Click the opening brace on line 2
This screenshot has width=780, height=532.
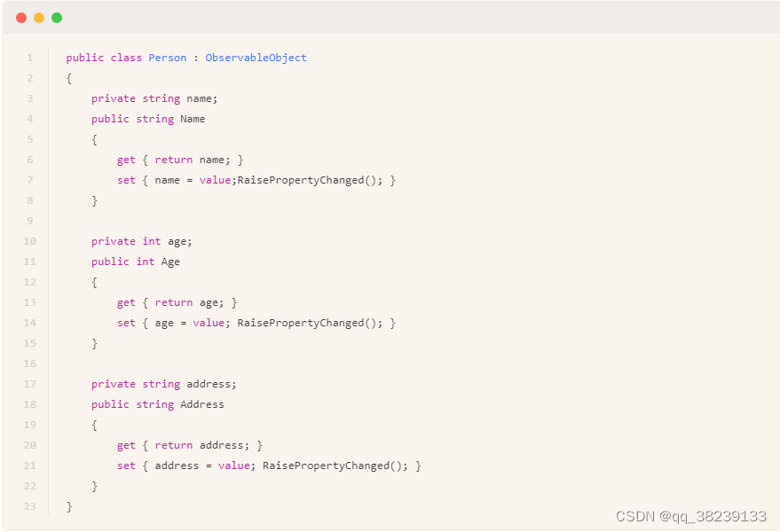click(x=69, y=79)
